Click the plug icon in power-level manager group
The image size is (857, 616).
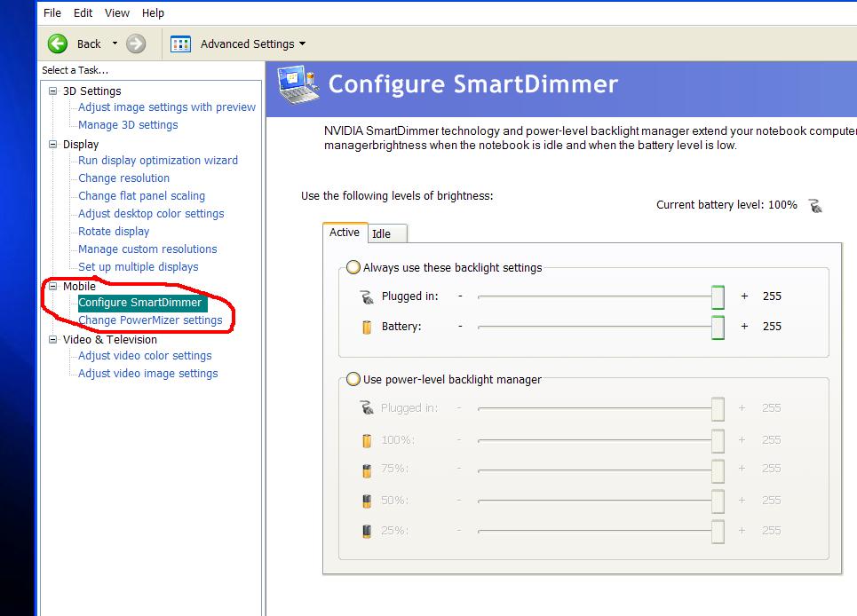coord(367,408)
